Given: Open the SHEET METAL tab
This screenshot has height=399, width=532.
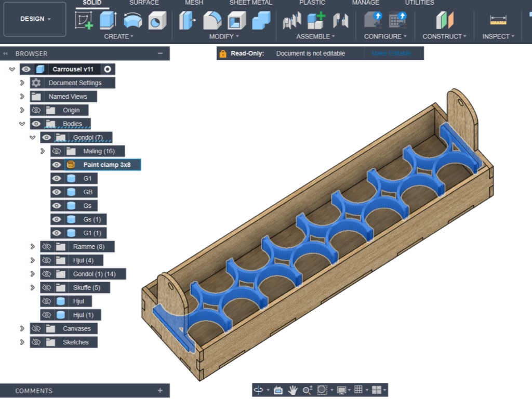Looking at the screenshot, I should point(250,3).
